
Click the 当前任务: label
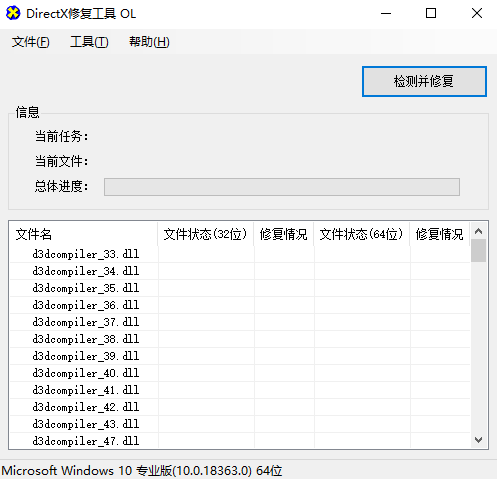click(x=62, y=136)
